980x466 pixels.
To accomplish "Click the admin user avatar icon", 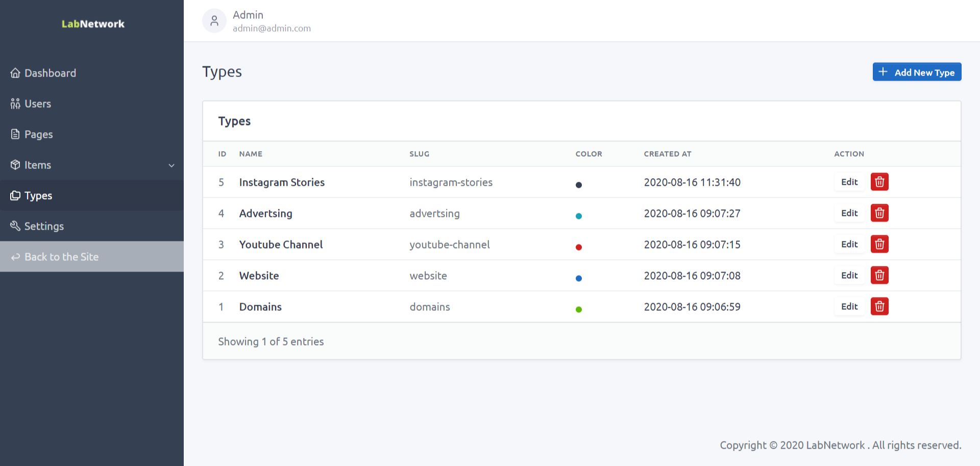I will tap(214, 21).
